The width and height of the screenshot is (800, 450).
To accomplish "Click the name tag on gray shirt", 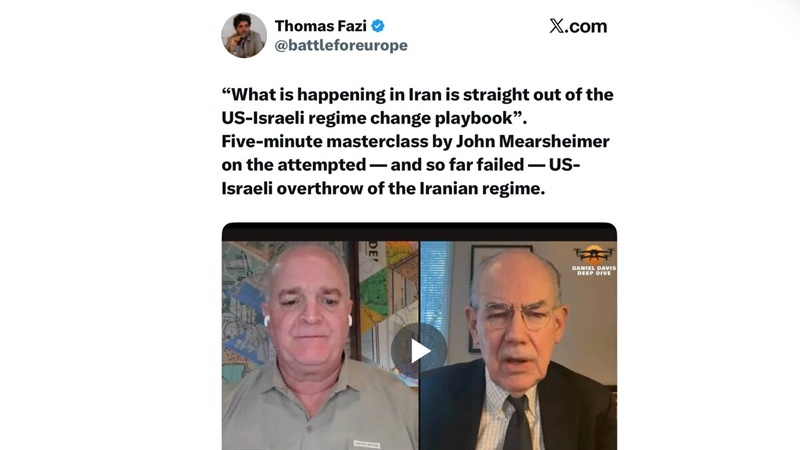I will coord(367,444).
